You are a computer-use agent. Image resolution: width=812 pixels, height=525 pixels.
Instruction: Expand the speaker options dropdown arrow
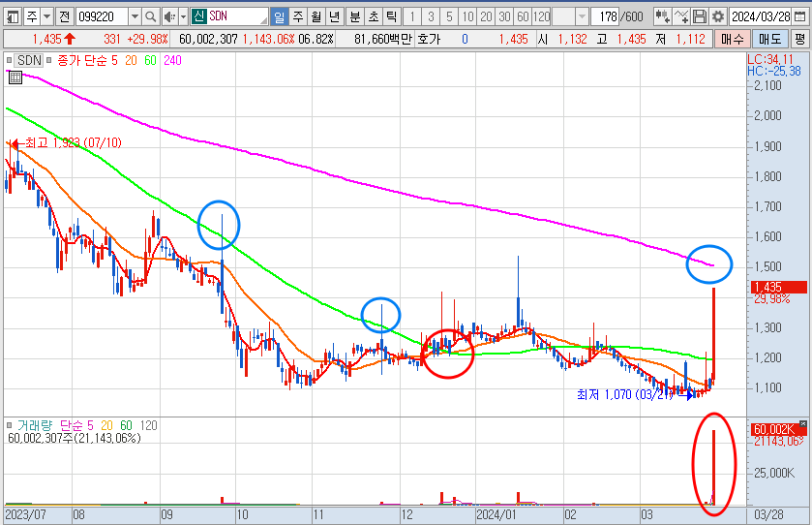(x=183, y=16)
